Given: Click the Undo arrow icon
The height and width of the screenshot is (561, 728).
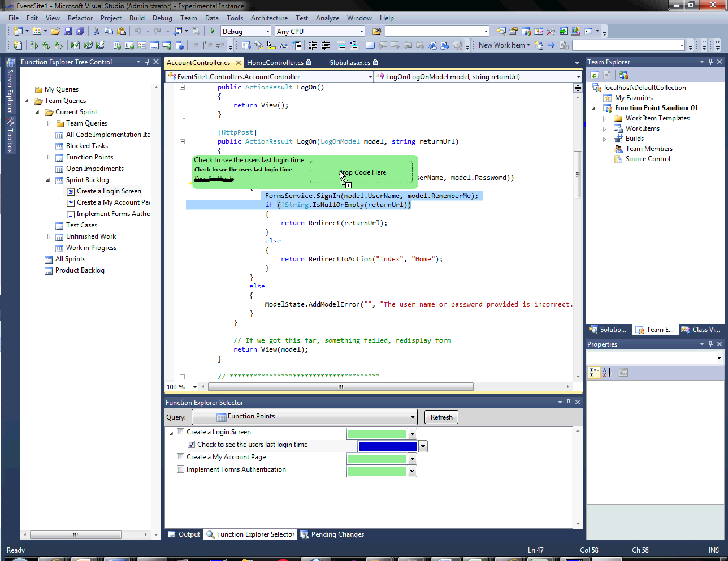Looking at the screenshot, I should [137, 31].
